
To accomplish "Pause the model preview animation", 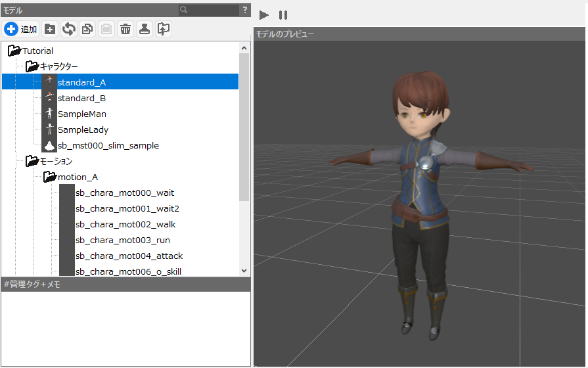I will coord(283,14).
